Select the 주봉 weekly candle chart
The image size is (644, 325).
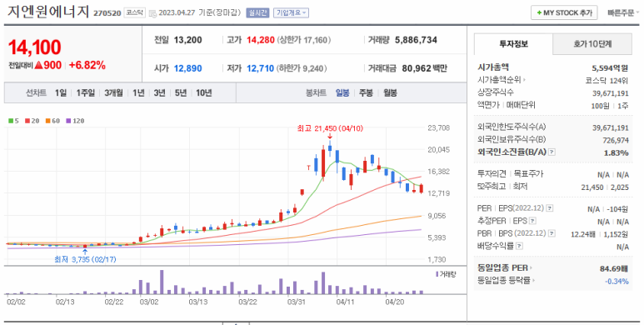[x=366, y=93]
